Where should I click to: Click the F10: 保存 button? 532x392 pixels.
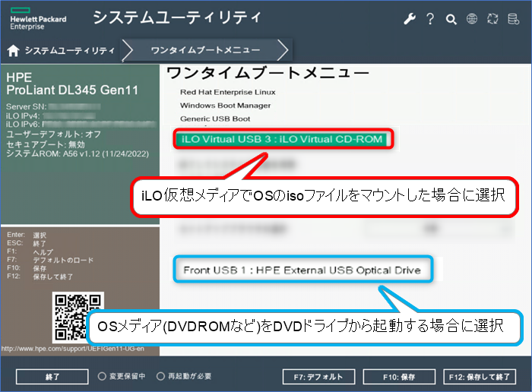(x=398, y=377)
